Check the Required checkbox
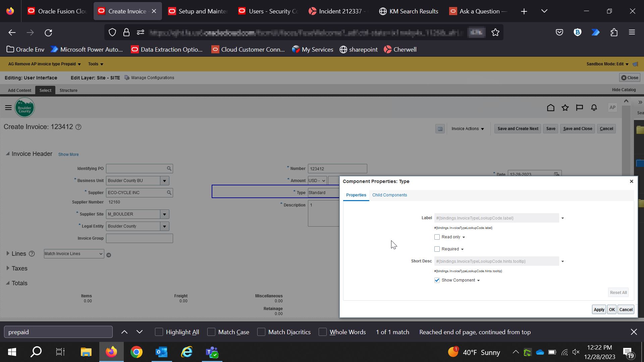644x362 pixels. coord(437,249)
